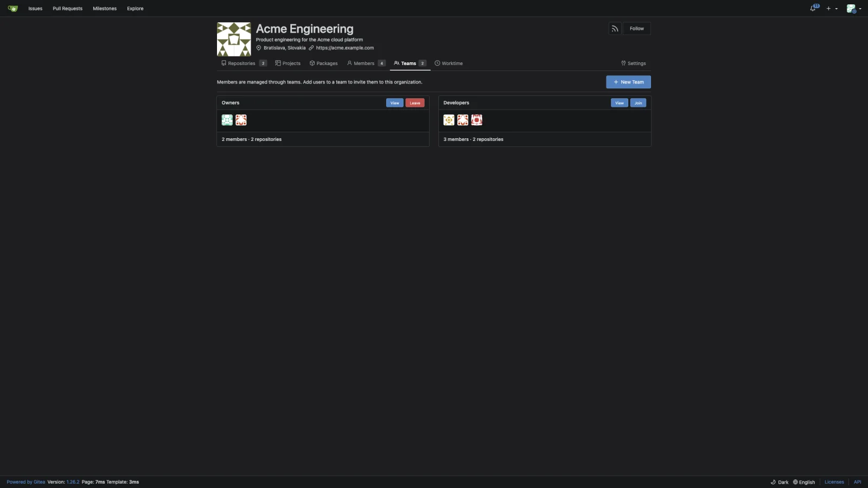The height and width of the screenshot is (488, 868).
Task: Open the plus create-new dropdown
Action: [832, 9]
